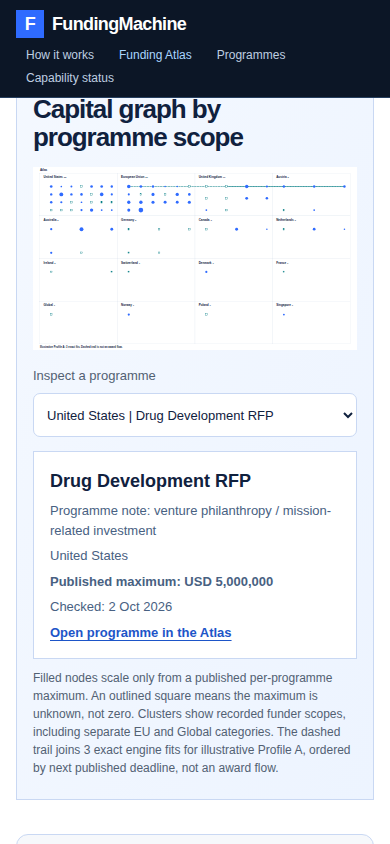The height and width of the screenshot is (844, 390).
Task: Select the single node in Norway cluster
Action: (x=129, y=314)
